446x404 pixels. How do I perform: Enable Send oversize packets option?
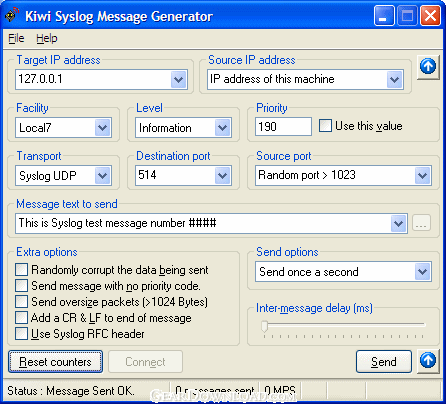pos(21,302)
